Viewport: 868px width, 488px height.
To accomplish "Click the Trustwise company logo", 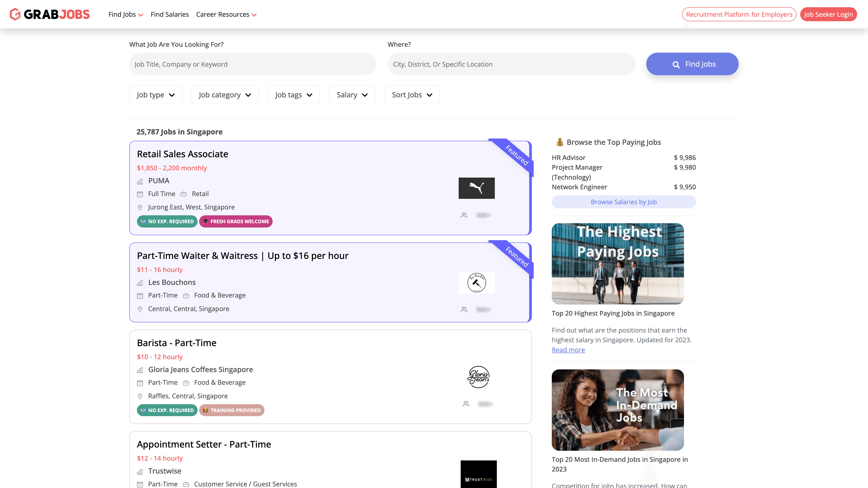I will pyautogui.click(x=479, y=475).
